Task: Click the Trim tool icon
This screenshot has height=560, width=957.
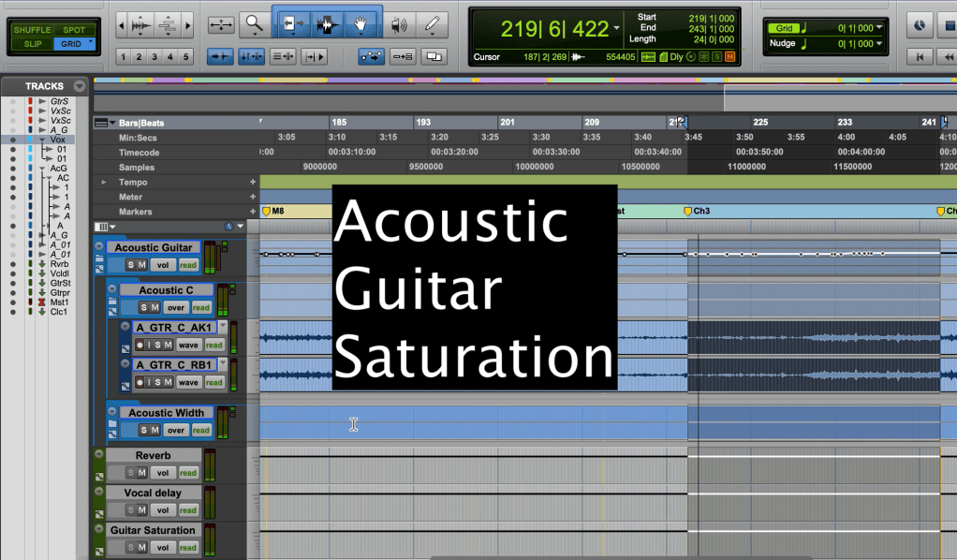Action: [x=291, y=25]
